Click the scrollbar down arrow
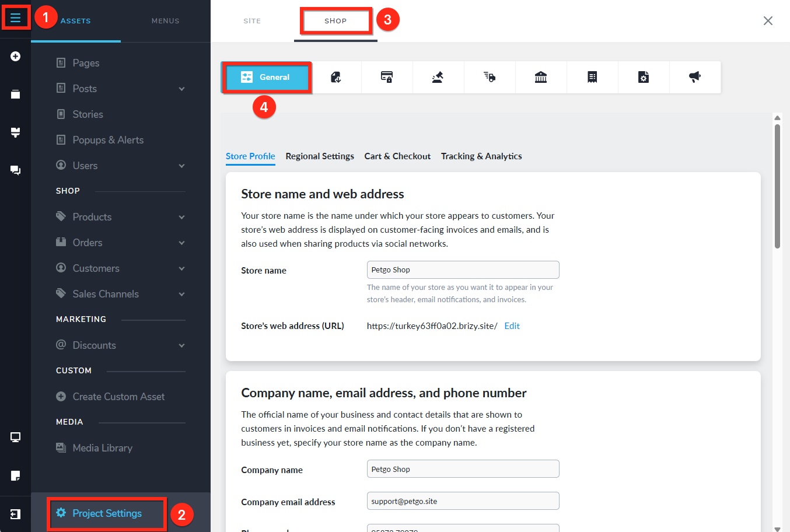The image size is (790, 532). tap(777, 528)
